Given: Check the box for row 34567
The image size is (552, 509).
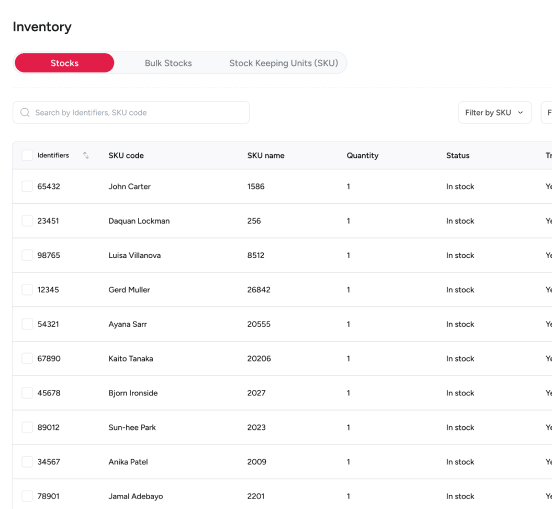Looking at the screenshot, I should 27,462.
